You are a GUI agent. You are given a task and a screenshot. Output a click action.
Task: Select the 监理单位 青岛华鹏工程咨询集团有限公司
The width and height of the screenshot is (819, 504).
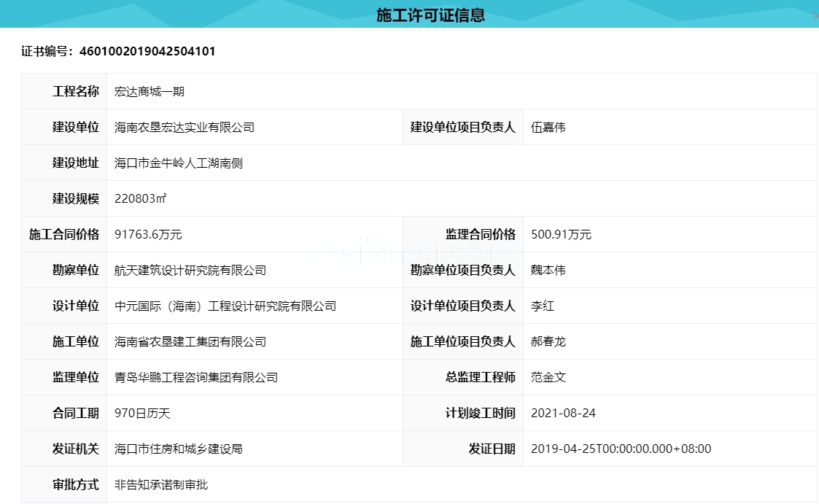tap(195, 377)
